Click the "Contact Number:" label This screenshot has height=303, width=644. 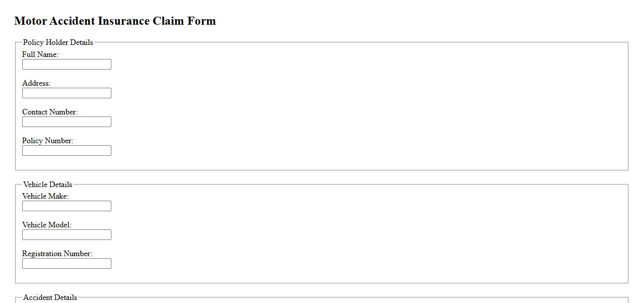50,112
